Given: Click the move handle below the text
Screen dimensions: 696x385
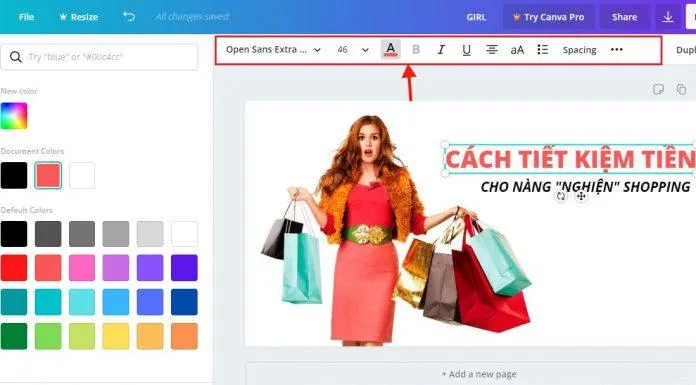Looking at the screenshot, I should tap(581, 196).
